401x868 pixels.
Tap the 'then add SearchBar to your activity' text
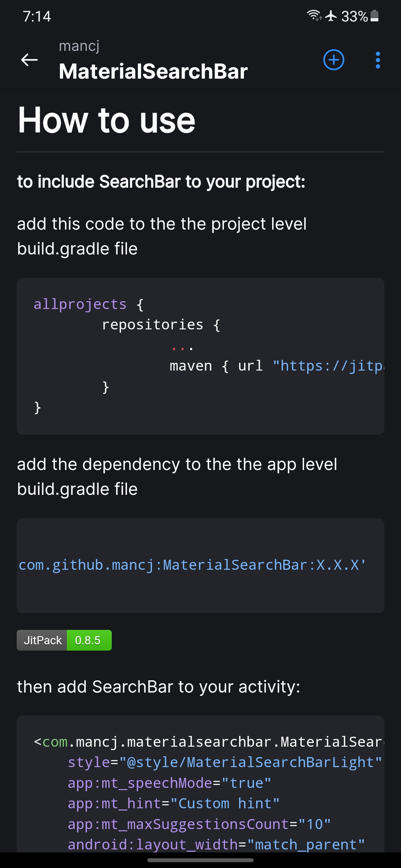click(159, 687)
